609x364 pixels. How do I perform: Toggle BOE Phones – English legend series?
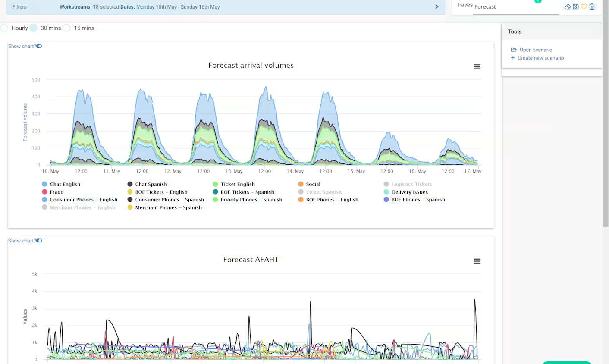pyautogui.click(x=328, y=200)
